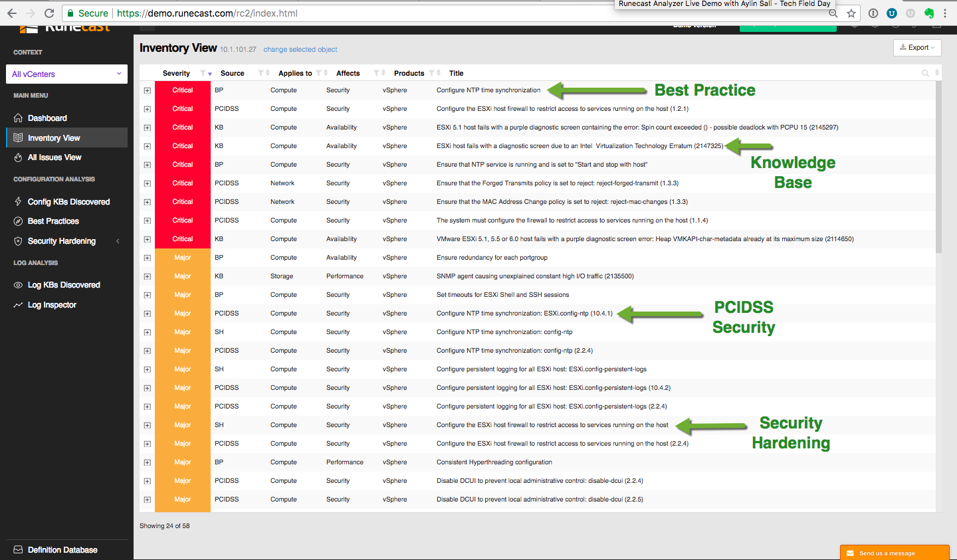The width and height of the screenshot is (957, 560).
Task: Expand the MAC Address Change policy row
Action: (x=148, y=202)
